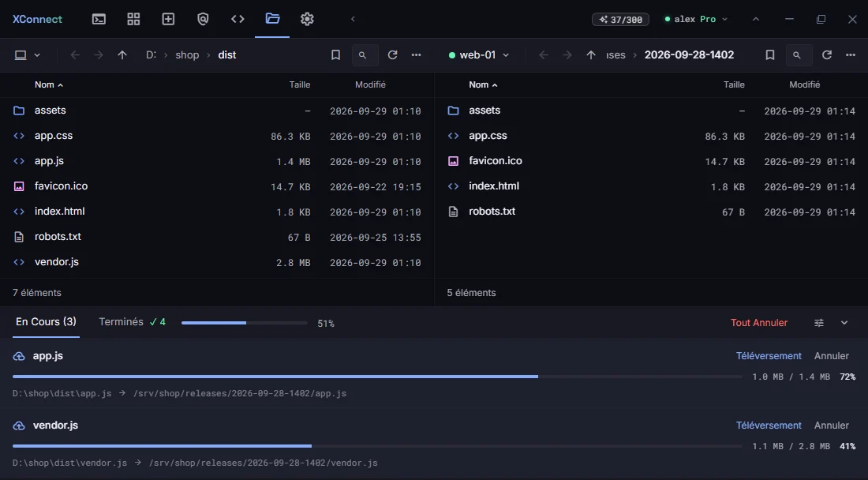Screen dimensions: 868x480
Task: Open the shield security icon
Action: click(203, 20)
